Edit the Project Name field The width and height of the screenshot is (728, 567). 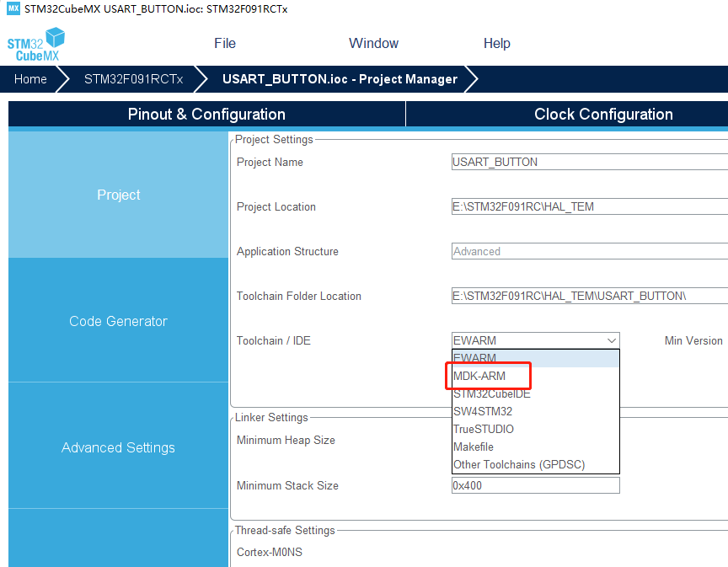click(x=590, y=162)
